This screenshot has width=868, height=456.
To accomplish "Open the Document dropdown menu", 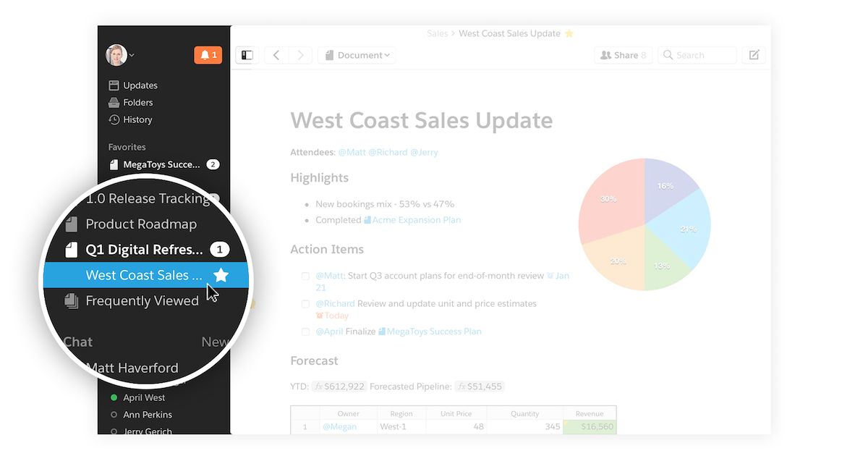I will (357, 55).
